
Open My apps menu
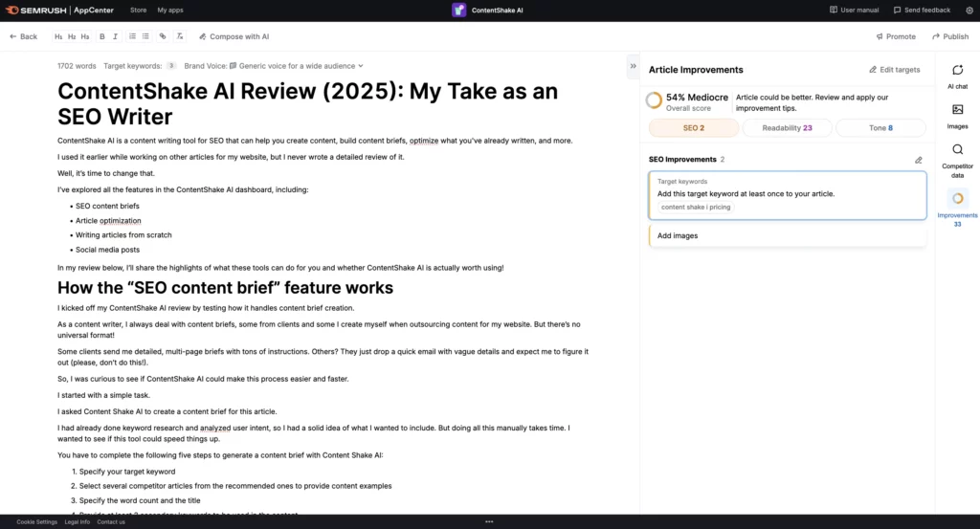170,10
